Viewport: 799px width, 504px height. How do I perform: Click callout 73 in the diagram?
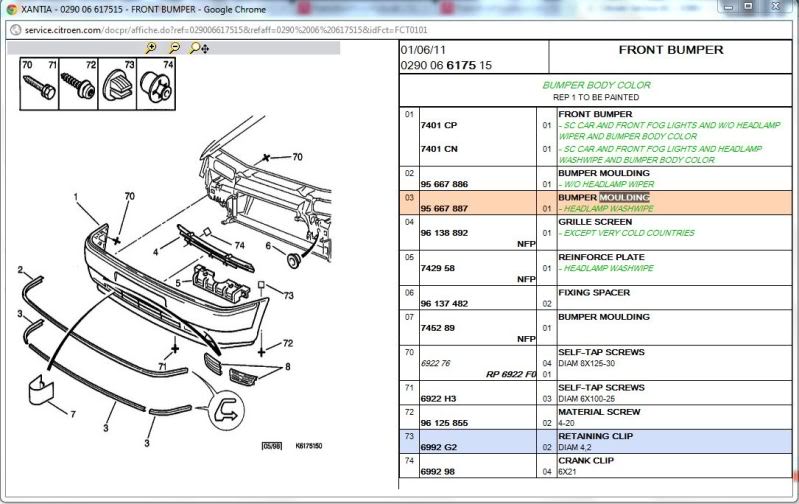[x=288, y=295]
